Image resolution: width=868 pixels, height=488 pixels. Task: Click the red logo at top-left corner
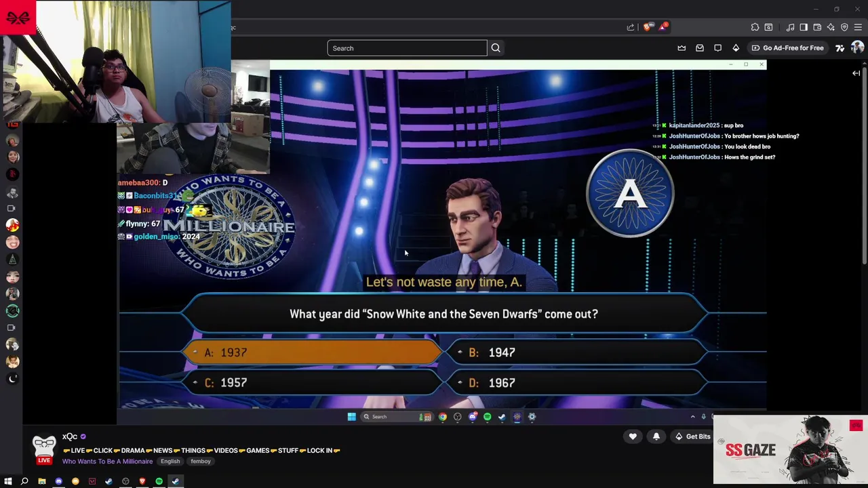18,17
